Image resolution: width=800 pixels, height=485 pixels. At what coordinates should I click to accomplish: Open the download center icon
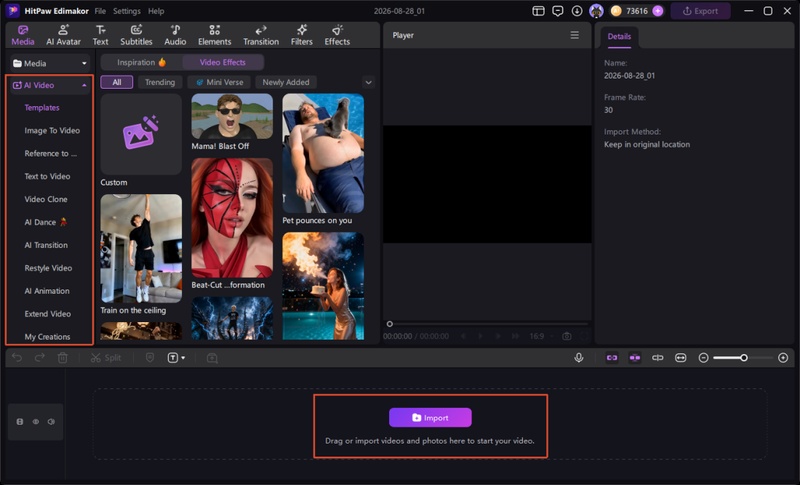pyautogui.click(x=577, y=11)
